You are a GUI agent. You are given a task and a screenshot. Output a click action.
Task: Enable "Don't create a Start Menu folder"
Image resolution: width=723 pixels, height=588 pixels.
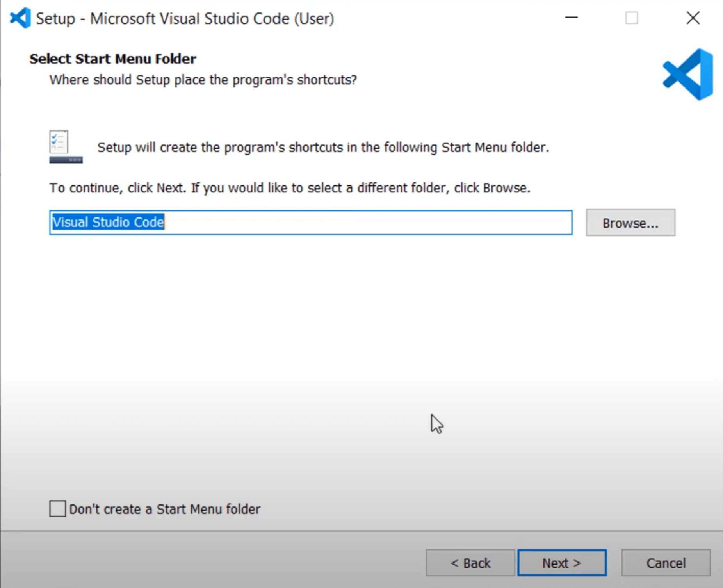[x=58, y=509]
